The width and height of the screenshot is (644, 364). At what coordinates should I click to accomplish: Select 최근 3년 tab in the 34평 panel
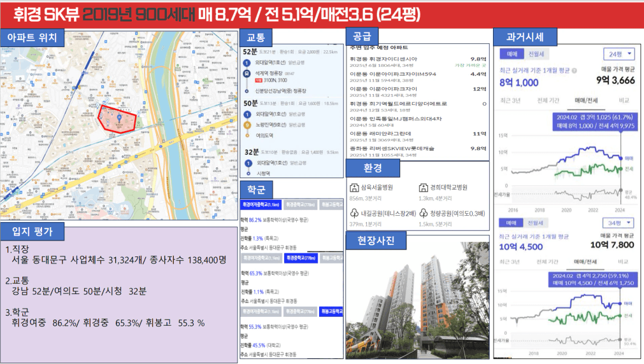[x=510, y=262]
